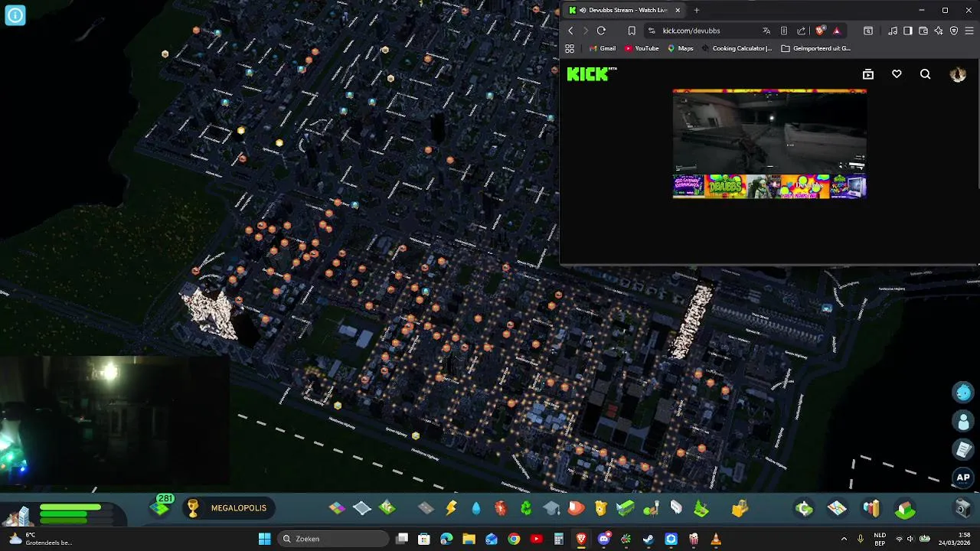
Task: Open the red Healthcare cross menu
Action: click(x=501, y=508)
